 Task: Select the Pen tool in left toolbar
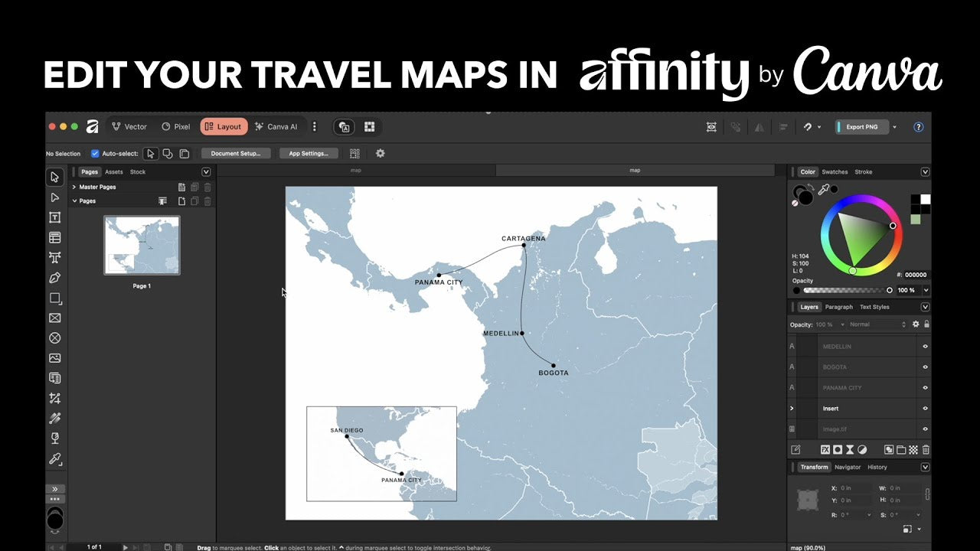[x=54, y=278]
